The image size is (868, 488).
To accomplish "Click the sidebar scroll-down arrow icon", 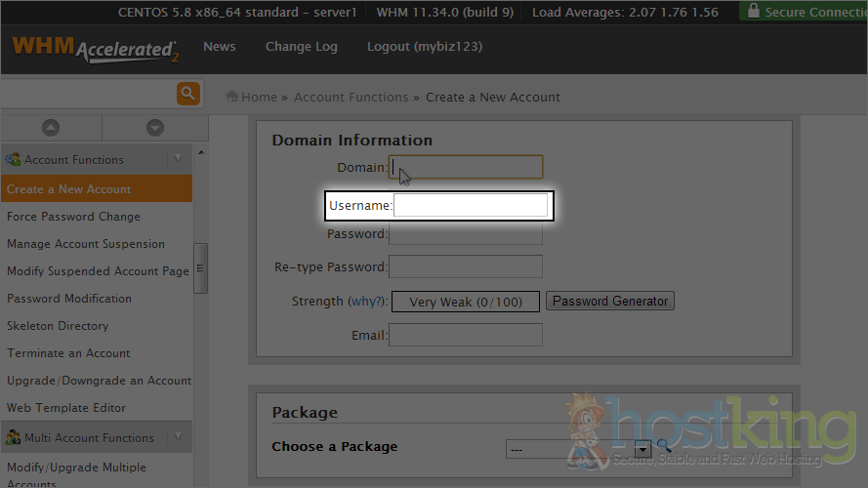I will click(154, 128).
